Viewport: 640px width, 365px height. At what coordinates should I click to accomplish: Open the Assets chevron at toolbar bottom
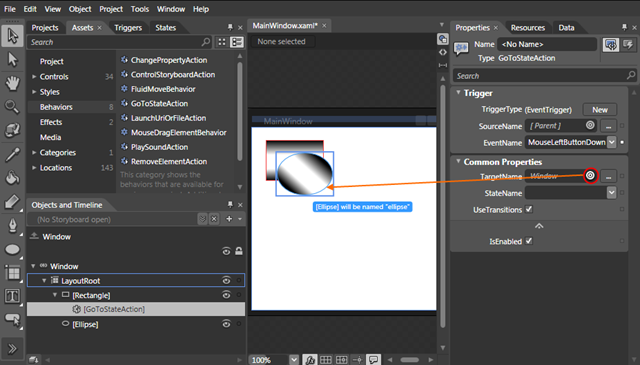(x=12, y=348)
